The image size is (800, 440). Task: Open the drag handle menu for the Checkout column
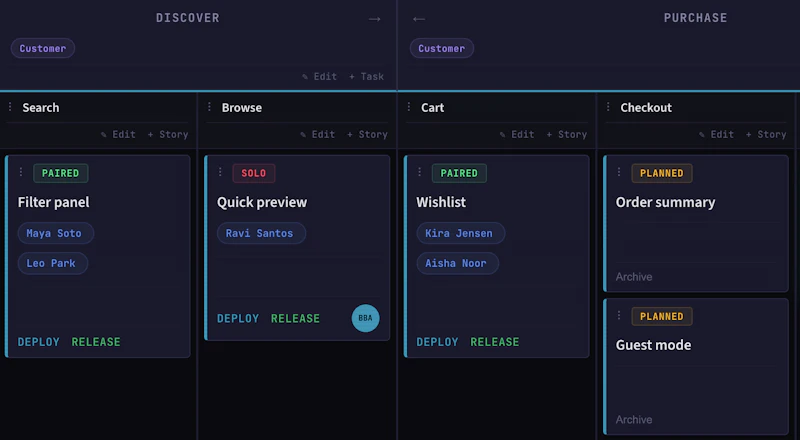[608, 107]
